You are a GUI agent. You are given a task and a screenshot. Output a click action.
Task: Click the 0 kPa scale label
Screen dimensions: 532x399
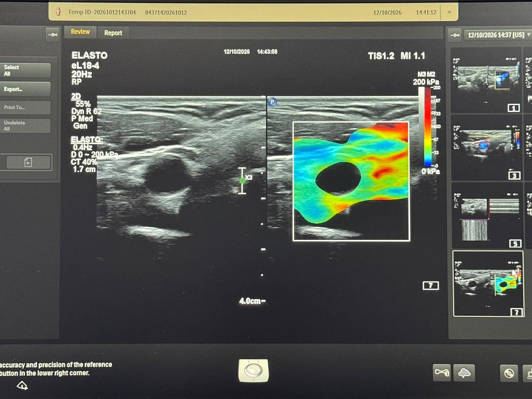tap(430, 171)
